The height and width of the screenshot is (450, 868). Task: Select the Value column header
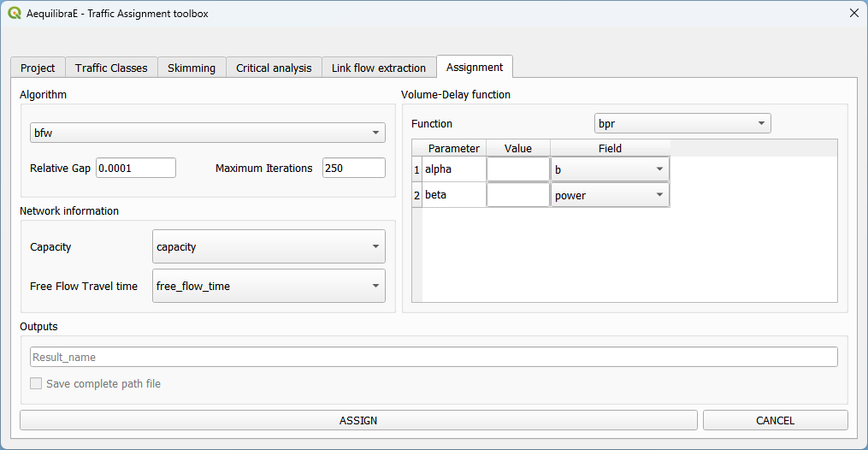coord(518,148)
